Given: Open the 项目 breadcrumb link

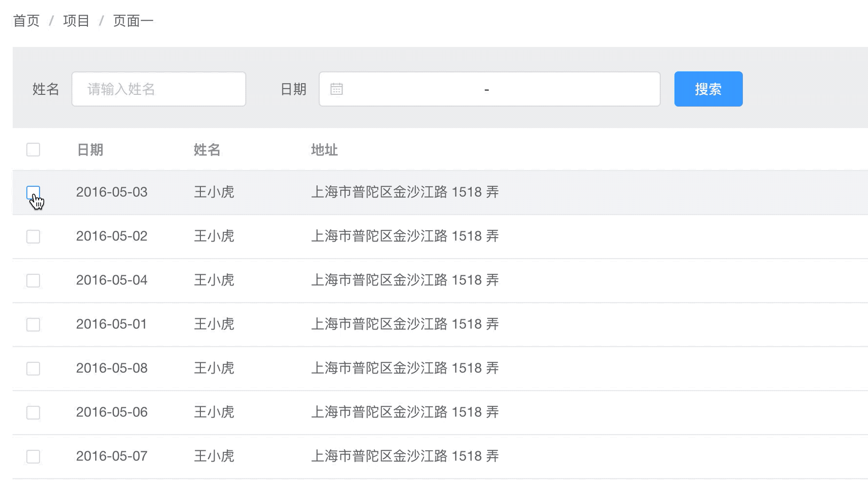Looking at the screenshot, I should tap(76, 21).
